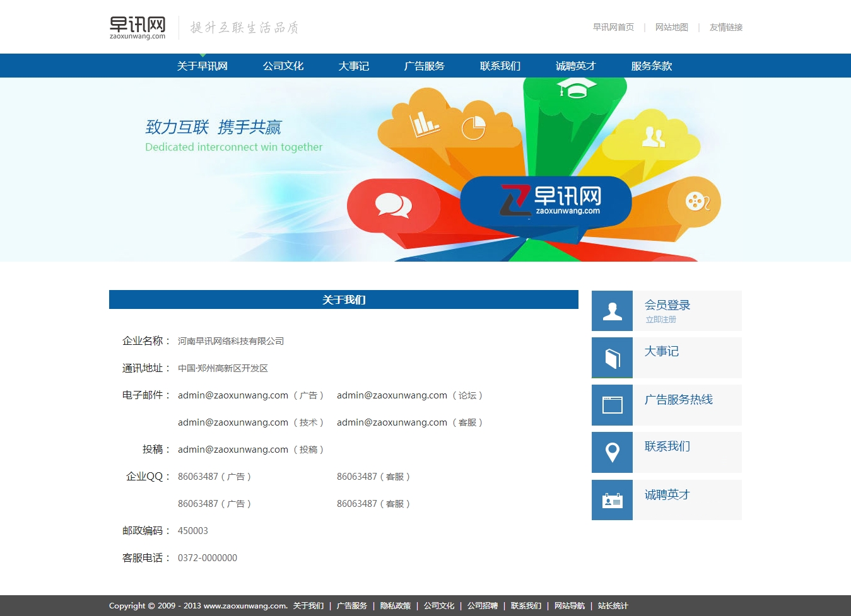Click the member login user icon
Screen dimensions: 851x616
(x=612, y=311)
